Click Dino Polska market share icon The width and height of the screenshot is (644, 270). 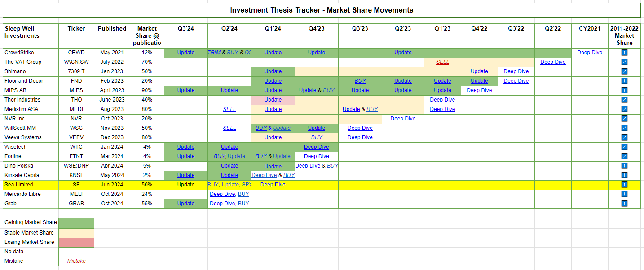(624, 166)
